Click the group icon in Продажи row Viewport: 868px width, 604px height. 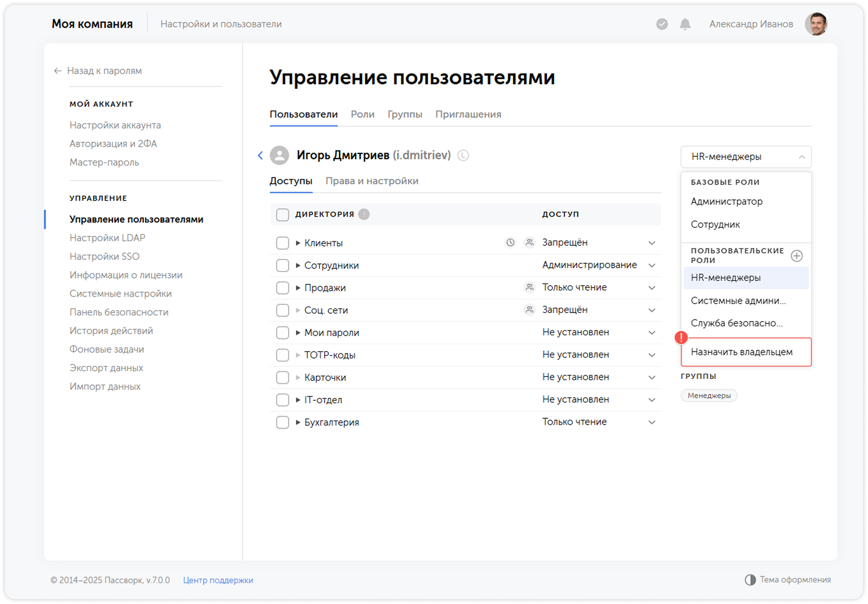(x=530, y=287)
